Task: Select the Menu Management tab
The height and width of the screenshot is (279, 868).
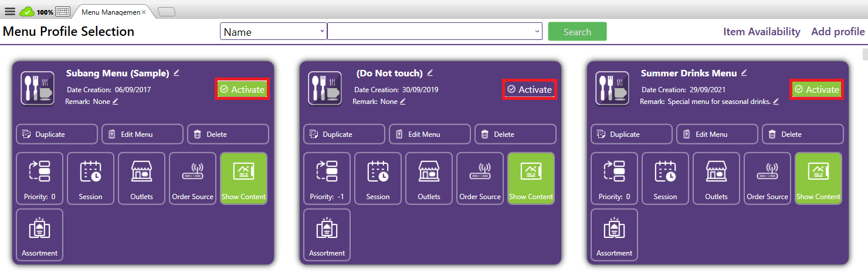Action: [110, 12]
